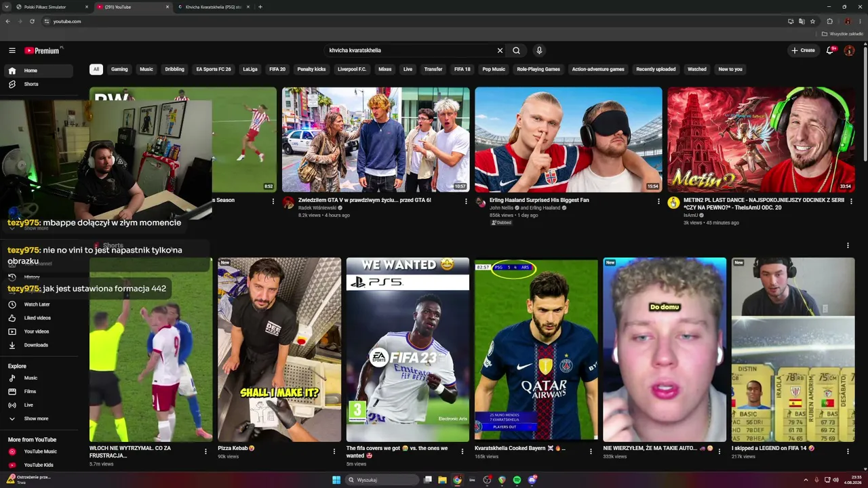Image resolution: width=868 pixels, height=488 pixels.
Task: Open the Do domu short thumbnail
Action: (x=665, y=350)
